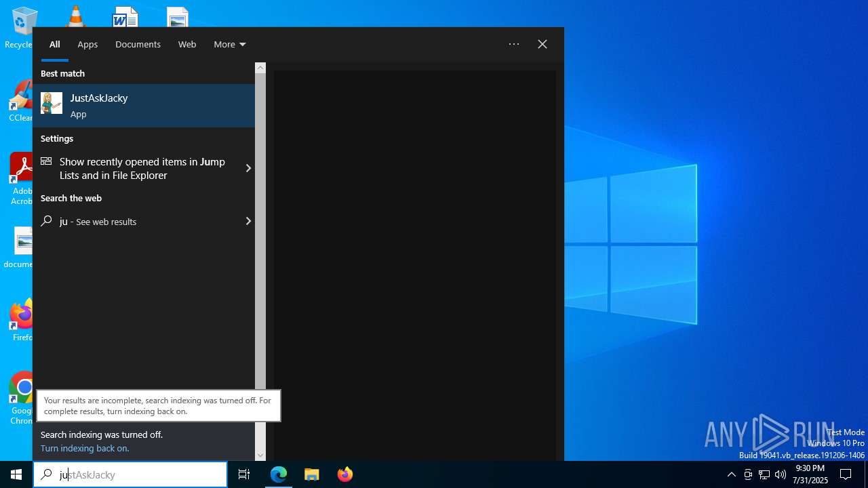868x488 pixels.
Task: Open the Windows Start menu
Action: pos(16,474)
